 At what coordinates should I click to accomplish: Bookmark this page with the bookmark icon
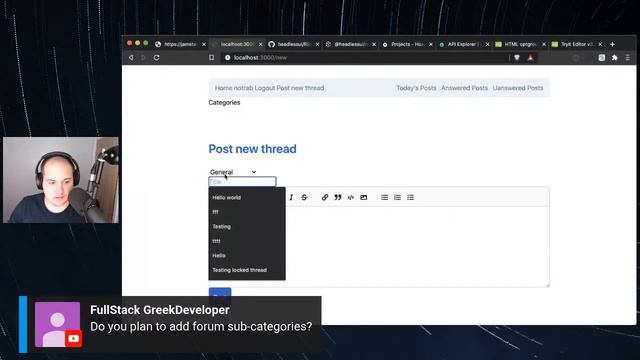211,58
